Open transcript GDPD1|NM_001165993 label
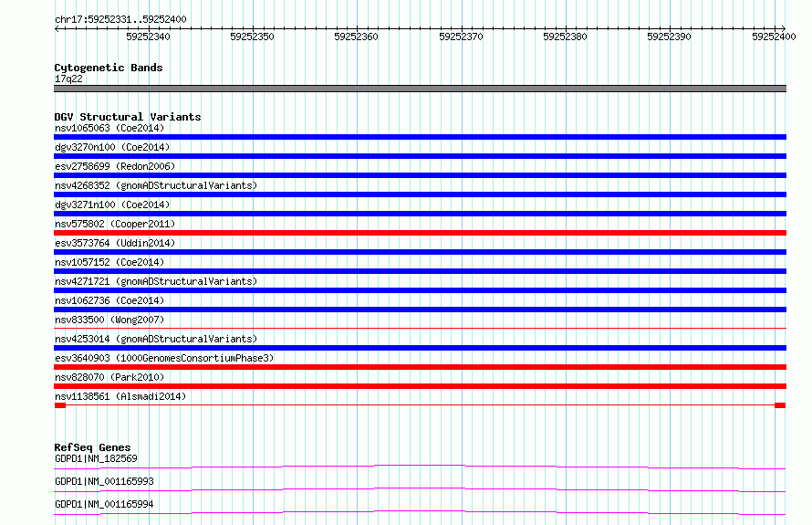 tap(104, 481)
